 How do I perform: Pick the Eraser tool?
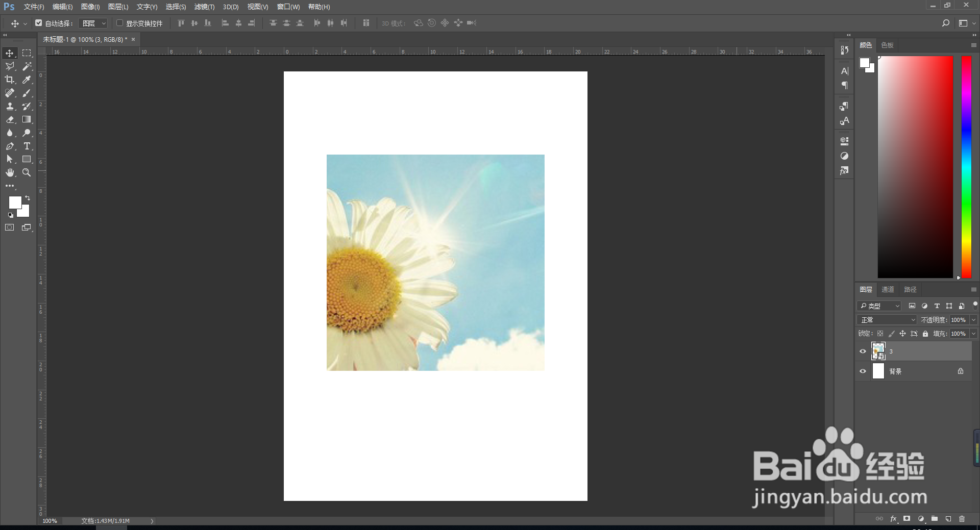pos(10,119)
